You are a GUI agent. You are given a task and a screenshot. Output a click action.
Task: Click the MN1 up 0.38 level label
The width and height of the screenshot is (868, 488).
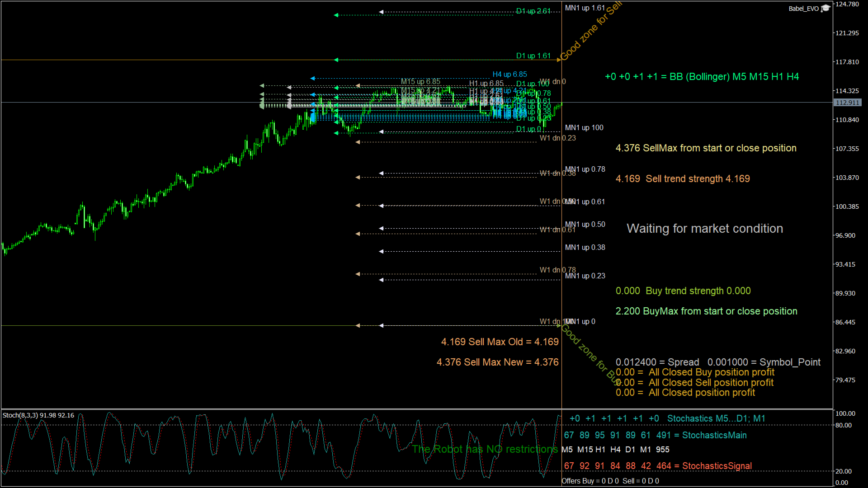pos(585,248)
